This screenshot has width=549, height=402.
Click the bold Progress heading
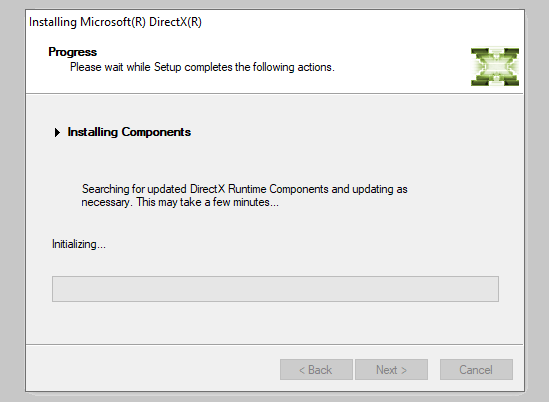click(72, 52)
